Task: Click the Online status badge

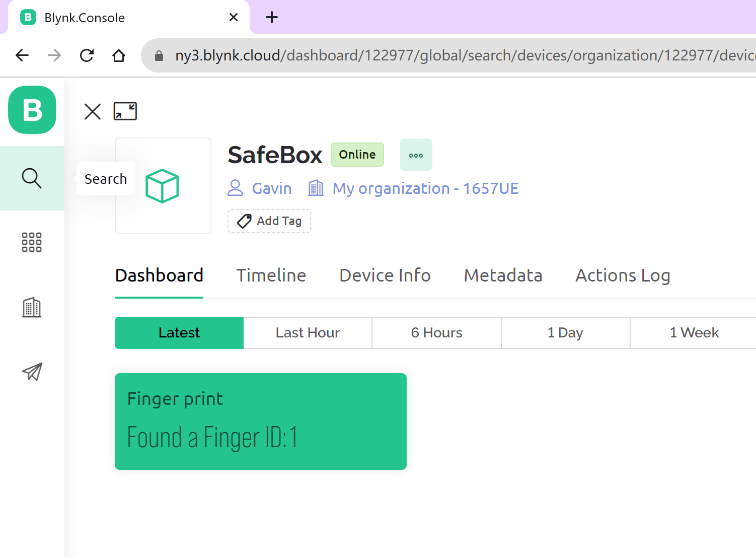Action: pyautogui.click(x=357, y=155)
